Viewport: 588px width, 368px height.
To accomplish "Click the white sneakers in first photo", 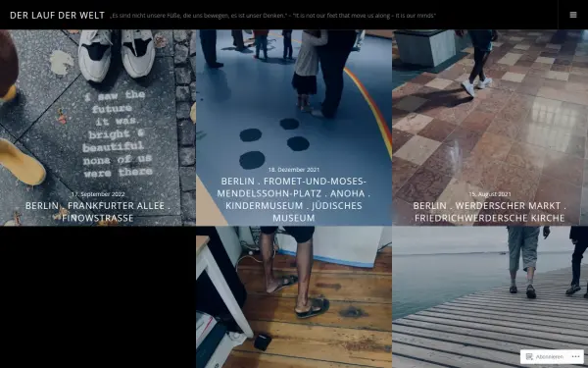I will point(117,54).
